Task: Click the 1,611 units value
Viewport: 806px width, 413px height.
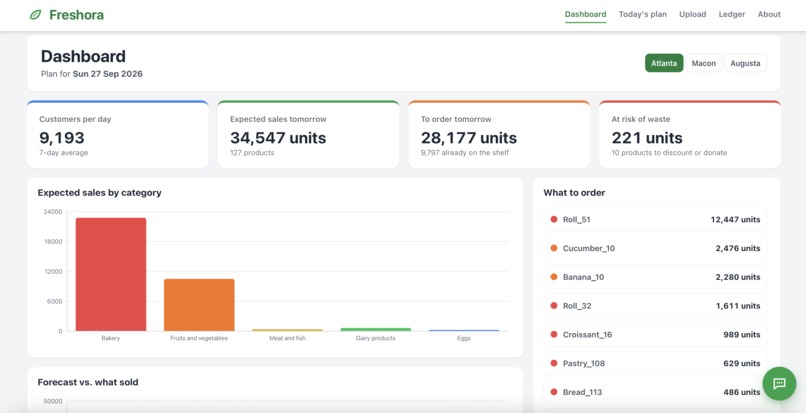Action: [x=738, y=306]
